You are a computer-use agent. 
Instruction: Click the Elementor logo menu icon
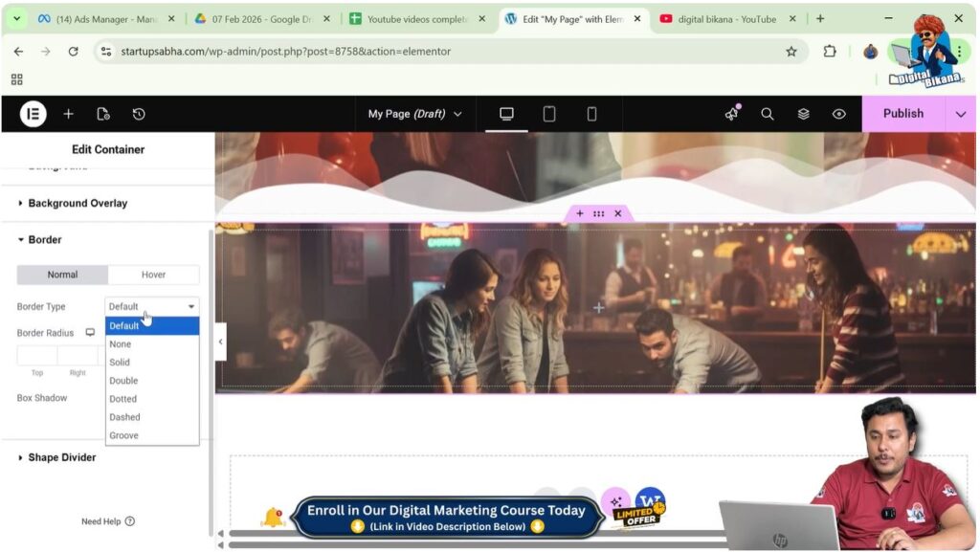point(33,114)
